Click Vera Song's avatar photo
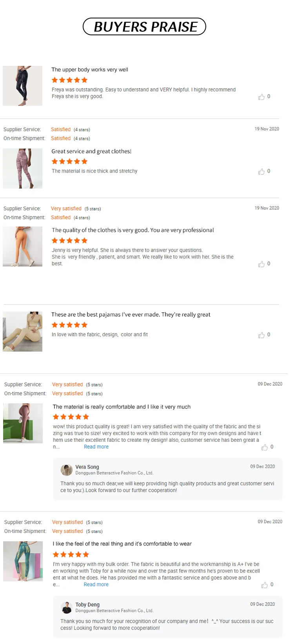Viewport: 294px width, 644px height. pyautogui.click(x=67, y=470)
